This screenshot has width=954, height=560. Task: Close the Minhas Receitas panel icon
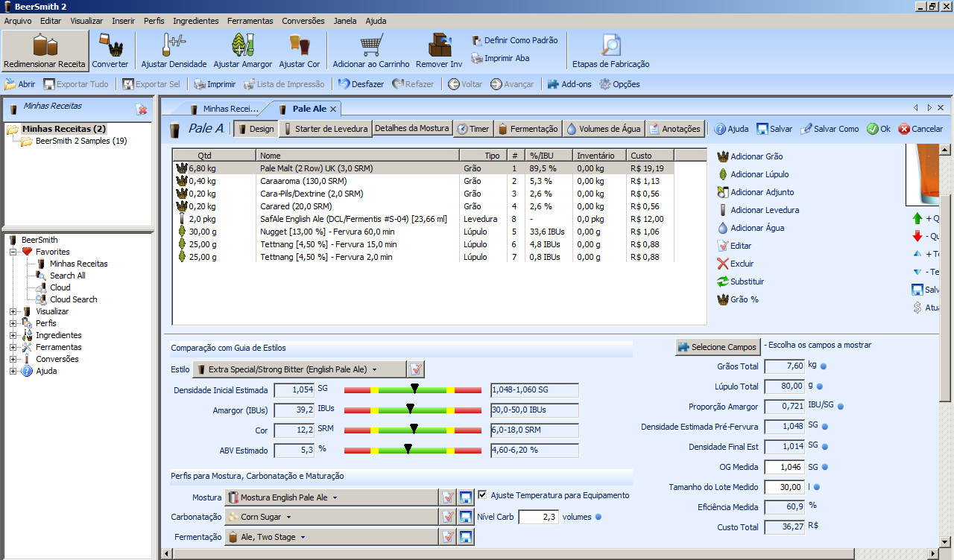pos(142,109)
